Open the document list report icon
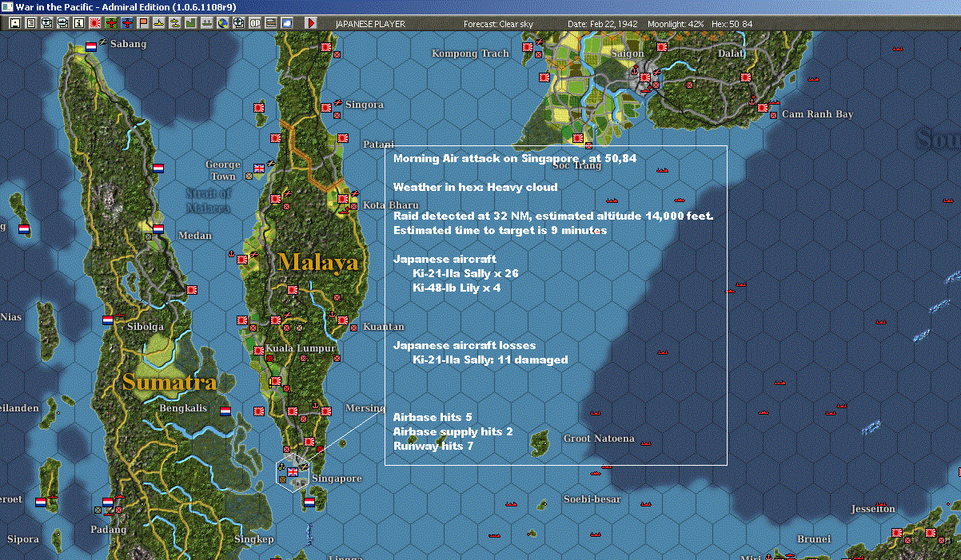The width and height of the screenshot is (961, 560). click(x=31, y=23)
